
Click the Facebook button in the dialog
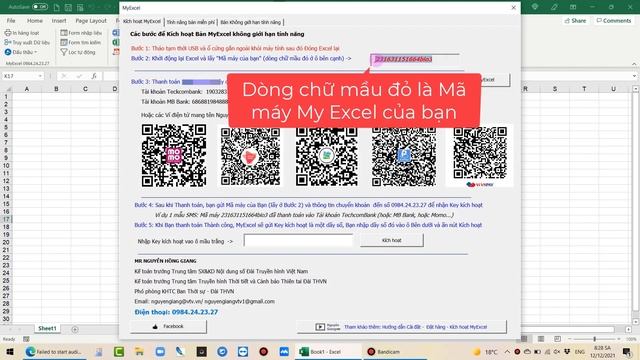(x=168, y=327)
